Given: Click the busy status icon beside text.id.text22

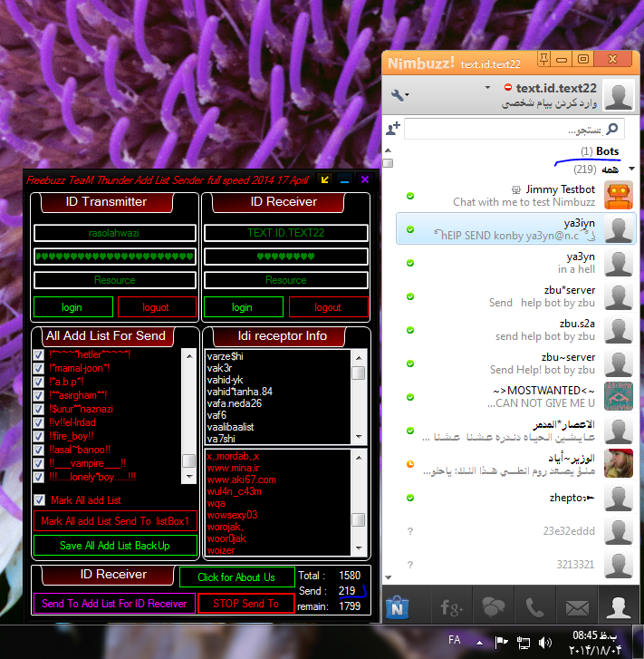Looking at the screenshot, I should pyautogui.click(x=508, y=87).
